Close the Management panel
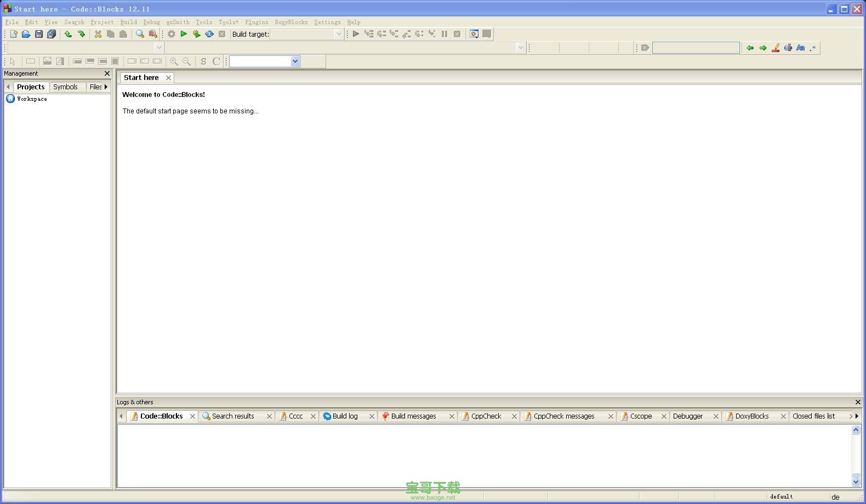Image resolution: width=866 pixels, height=504 pixels. coord(107,73)
